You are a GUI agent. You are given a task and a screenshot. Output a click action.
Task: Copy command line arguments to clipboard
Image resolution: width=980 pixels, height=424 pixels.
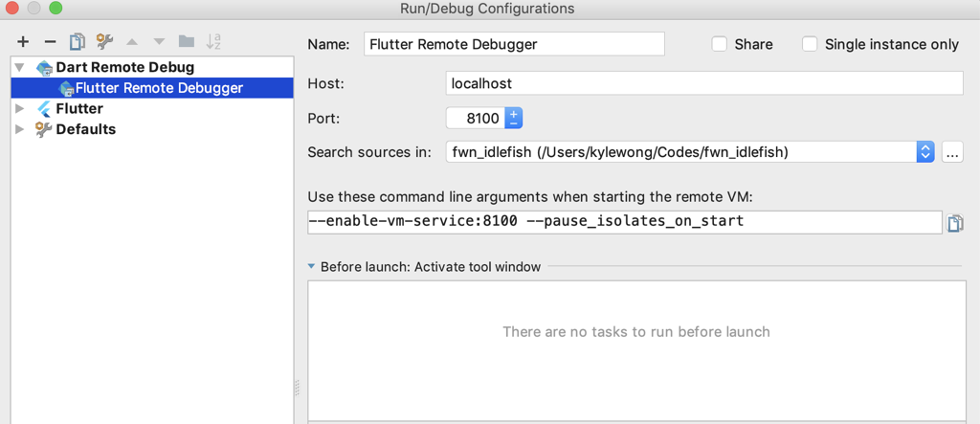(x=954, y=223)
